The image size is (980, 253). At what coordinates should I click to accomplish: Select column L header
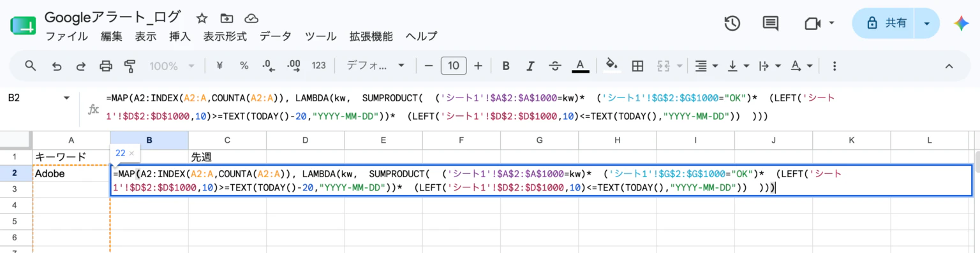(x=929, y=140)
